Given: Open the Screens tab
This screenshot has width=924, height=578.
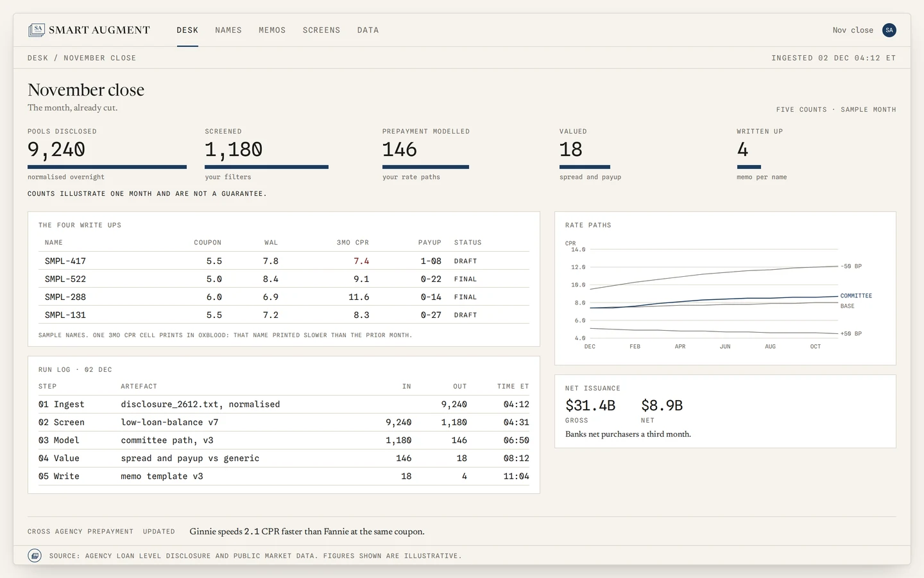Looking at the screenshot, I should coord(321,30).
